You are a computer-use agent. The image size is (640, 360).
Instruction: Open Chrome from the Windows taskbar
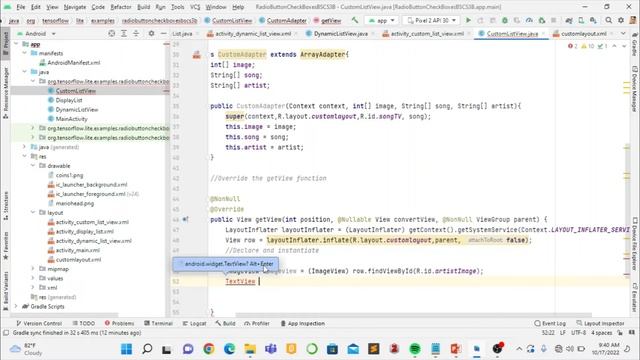click(x=209, y=349)
